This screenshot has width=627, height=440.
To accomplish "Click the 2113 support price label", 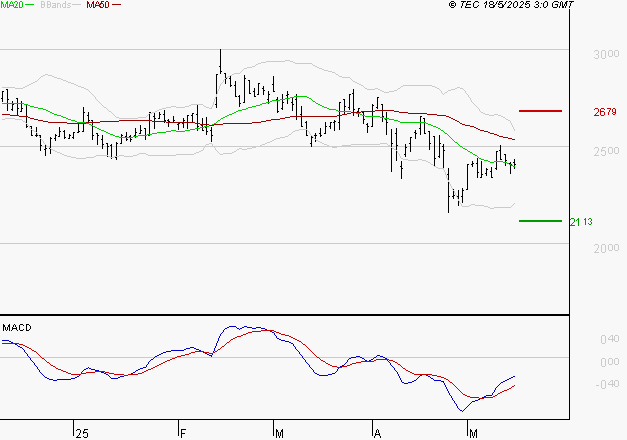I will 582,222.
